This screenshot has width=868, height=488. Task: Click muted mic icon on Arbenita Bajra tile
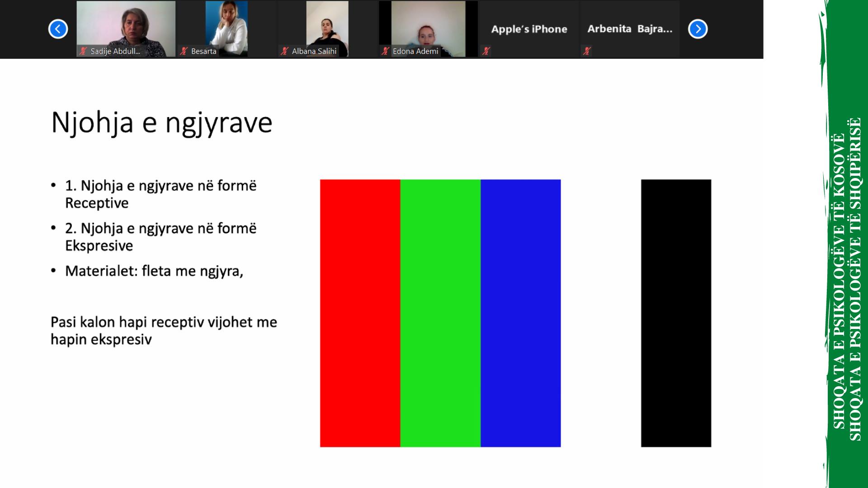tap(587, 51)
